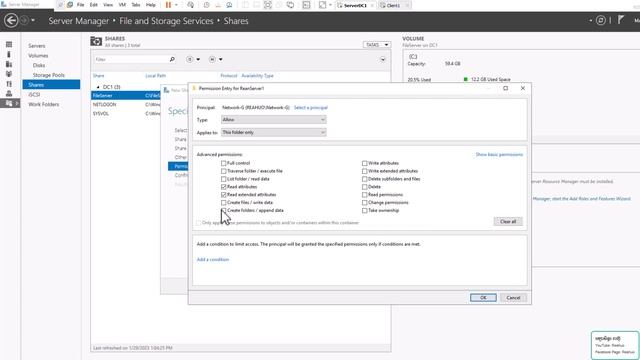
Task: Check the Change permissions checkbox
Action: (364, 202)
